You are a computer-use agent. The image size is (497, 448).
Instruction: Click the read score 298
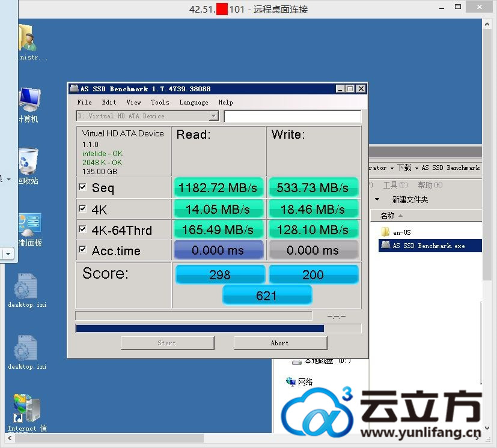click(220, 274)
